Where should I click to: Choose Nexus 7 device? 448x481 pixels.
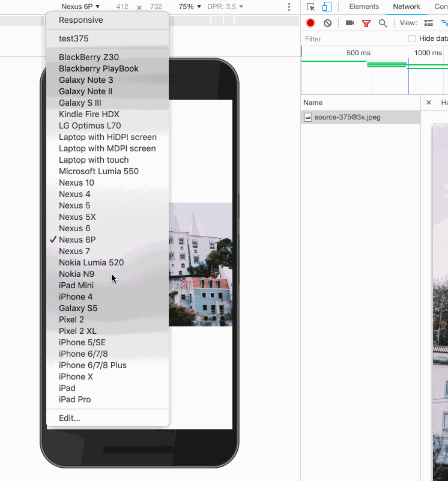pyautogui.click(x=107, y=251)
